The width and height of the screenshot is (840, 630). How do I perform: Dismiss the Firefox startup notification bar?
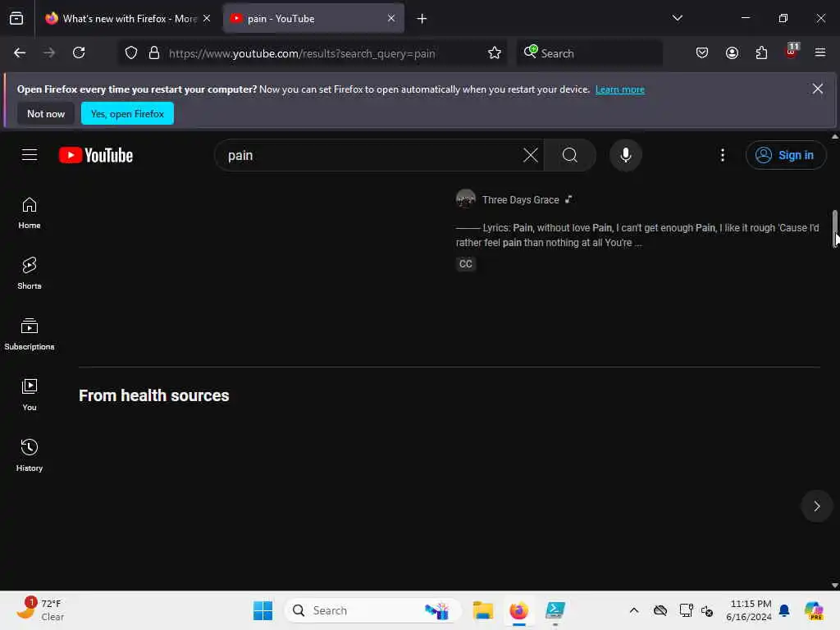point(818,89)
